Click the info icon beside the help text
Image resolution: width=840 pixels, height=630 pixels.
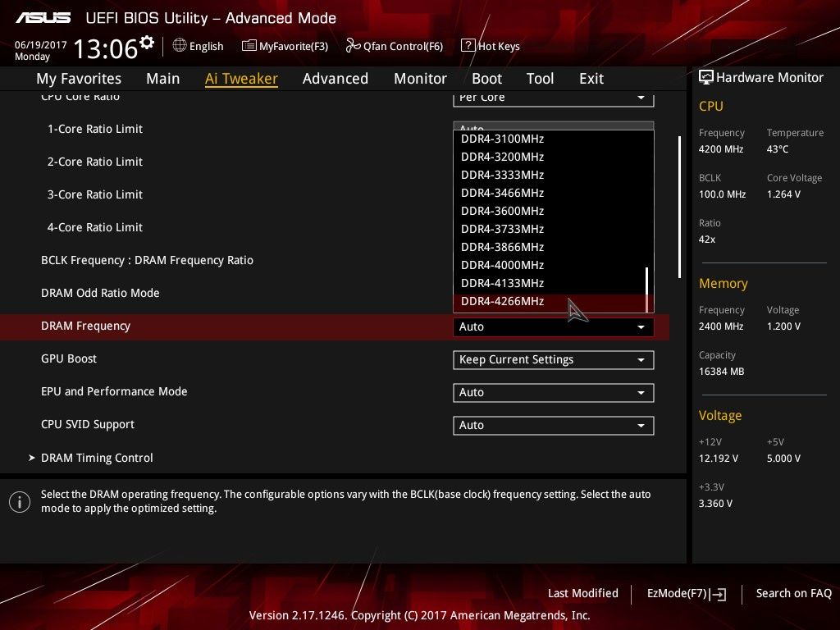coord(20,502)
